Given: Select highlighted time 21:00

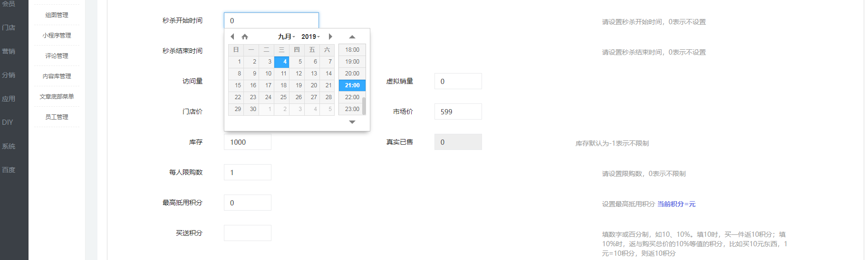Looking at the screenshot, I should pos(352,85).
